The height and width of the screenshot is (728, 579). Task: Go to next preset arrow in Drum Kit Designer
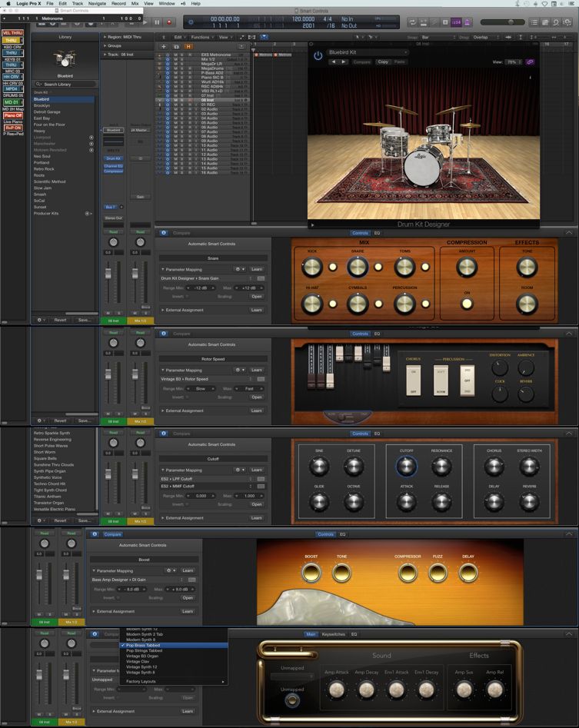click(344, 61)
